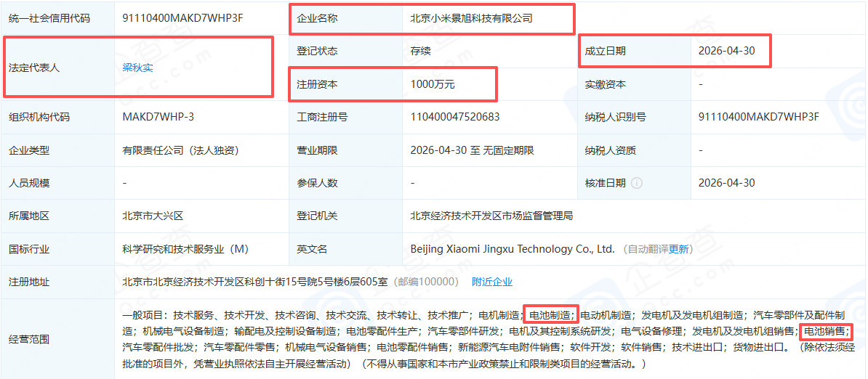Open legal representative 梁秋实 link
Image resolution: width=868 pixels, height=379 pixels.
137,68
